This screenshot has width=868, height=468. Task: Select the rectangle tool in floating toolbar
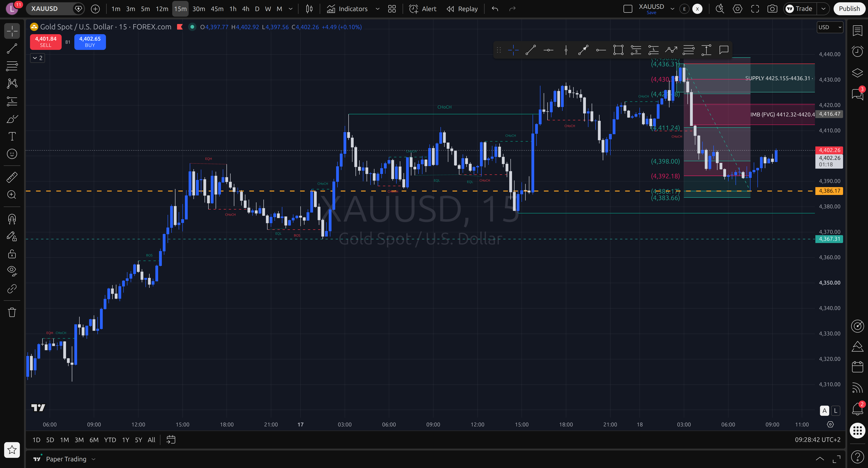[618, 50]
